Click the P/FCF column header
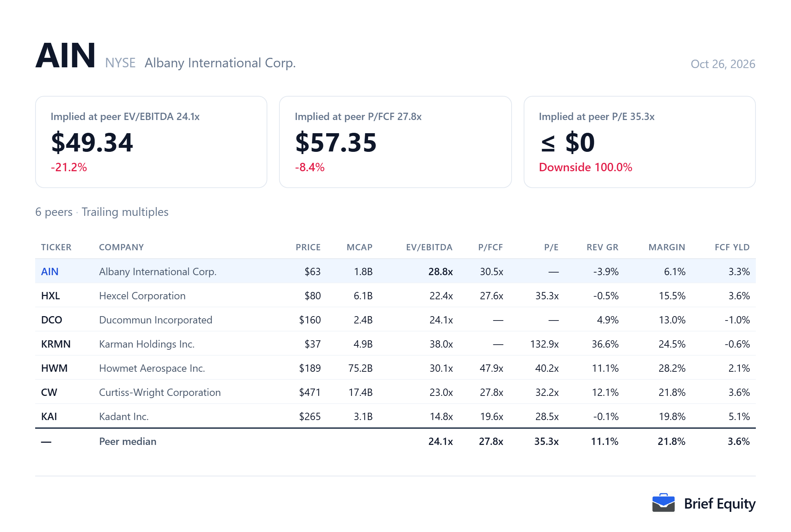Image resolution: width=791 pixels, height=532 pixels. (x=490, y=247)
